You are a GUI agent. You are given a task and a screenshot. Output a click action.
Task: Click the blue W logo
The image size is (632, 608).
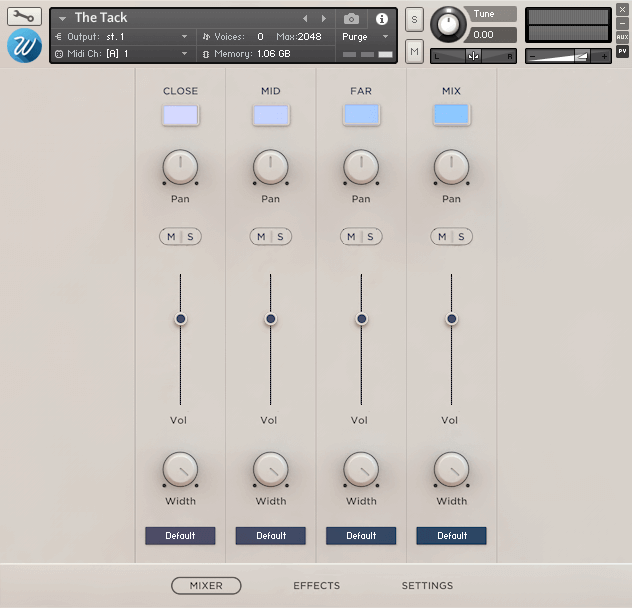(24, 46)
